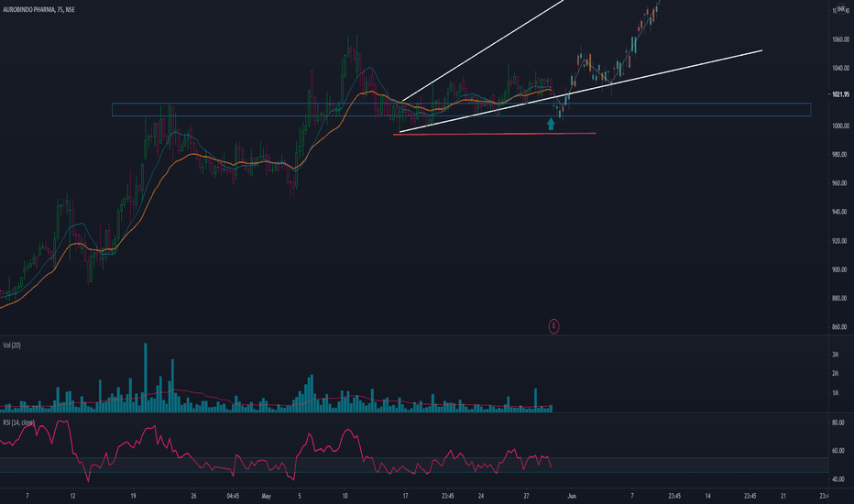The height and width of the screenshot is (504, 854).
Task: Click the 14 date label on time axis
Action: coord(707,497)
